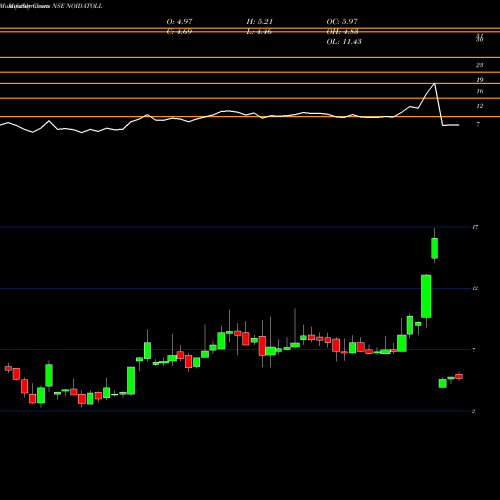This screenshot has width=500, height=500.
Task: Select the 'C: 4.69' close value
Action: pyautogui.click(x=179, y=32)
